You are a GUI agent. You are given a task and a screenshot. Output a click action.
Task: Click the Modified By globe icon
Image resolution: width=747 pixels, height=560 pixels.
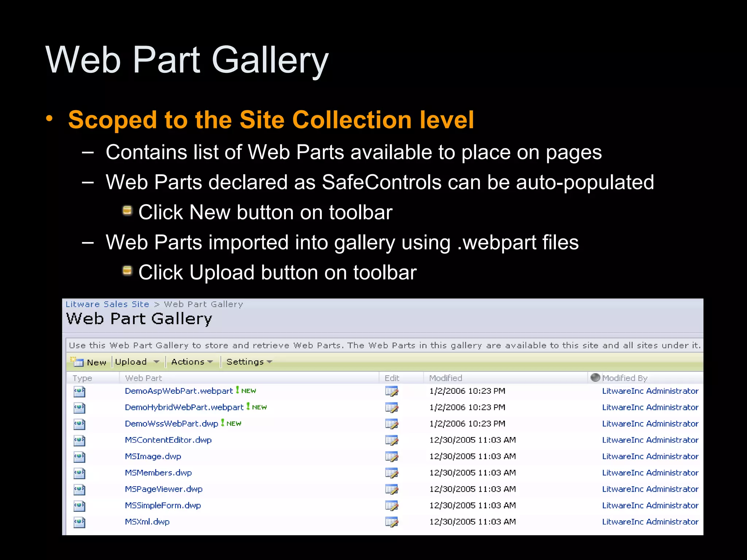(x=595, y=377)
